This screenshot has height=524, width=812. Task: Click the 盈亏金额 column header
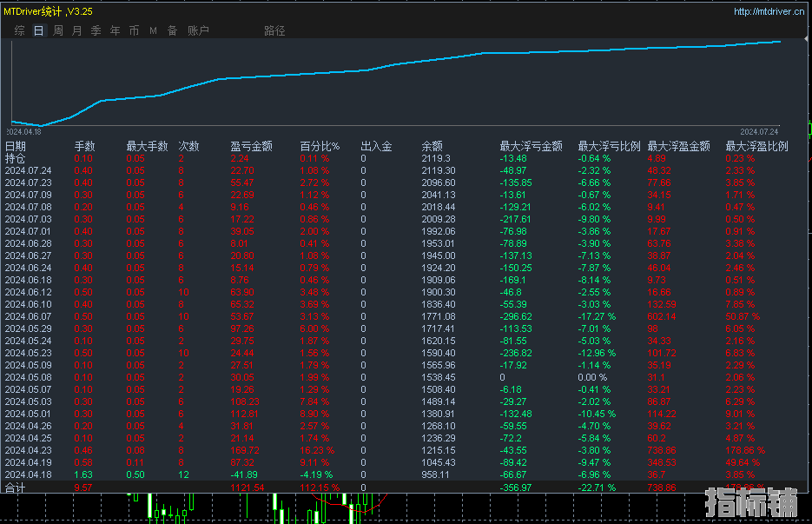[x=252, y=147]
